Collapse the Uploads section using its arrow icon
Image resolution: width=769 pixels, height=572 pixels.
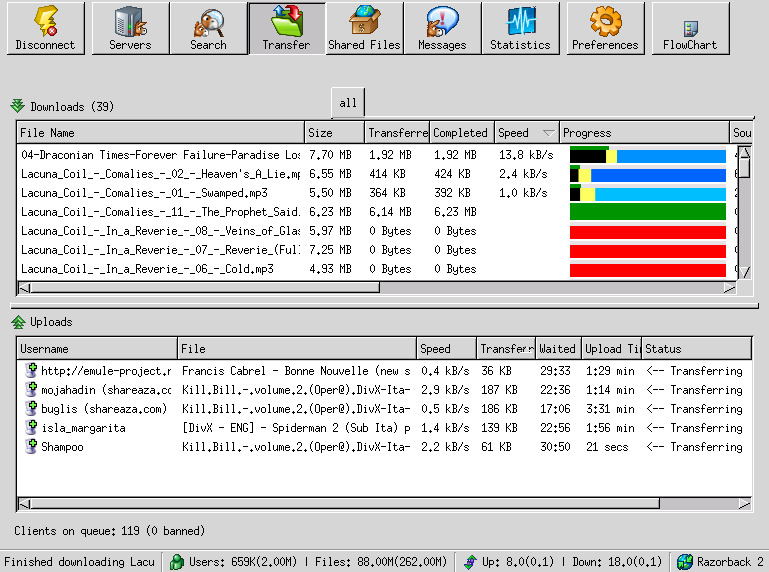pos(18,322)
